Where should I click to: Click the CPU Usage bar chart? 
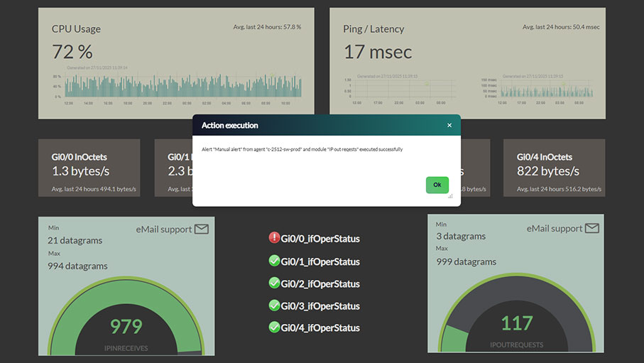[177, 86]
